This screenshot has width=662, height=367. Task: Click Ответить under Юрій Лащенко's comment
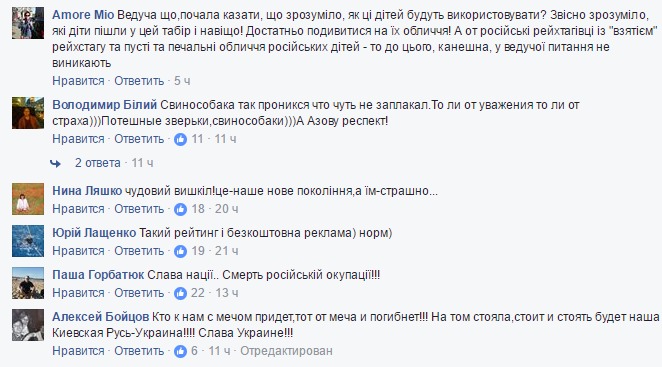[x=139, y=251]
